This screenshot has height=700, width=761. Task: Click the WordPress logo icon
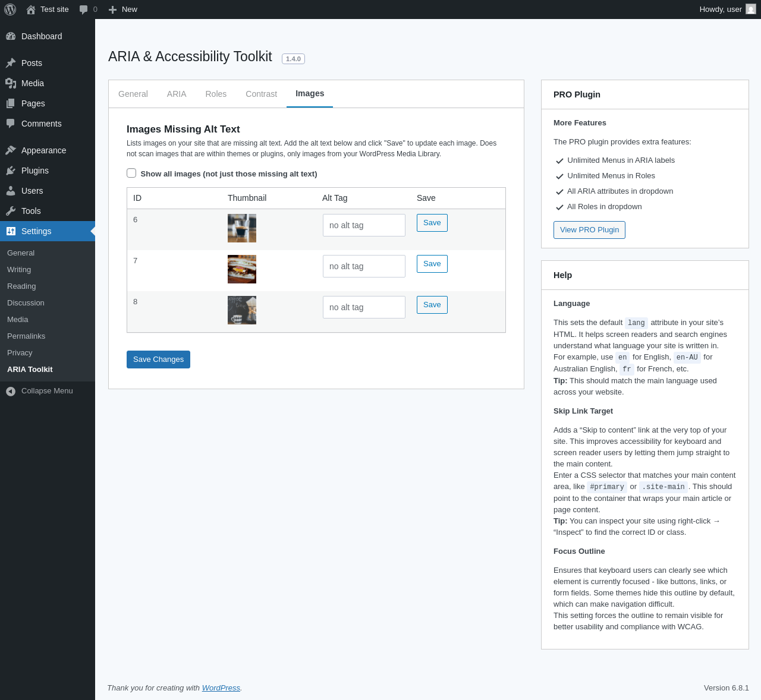coord(10,10)
